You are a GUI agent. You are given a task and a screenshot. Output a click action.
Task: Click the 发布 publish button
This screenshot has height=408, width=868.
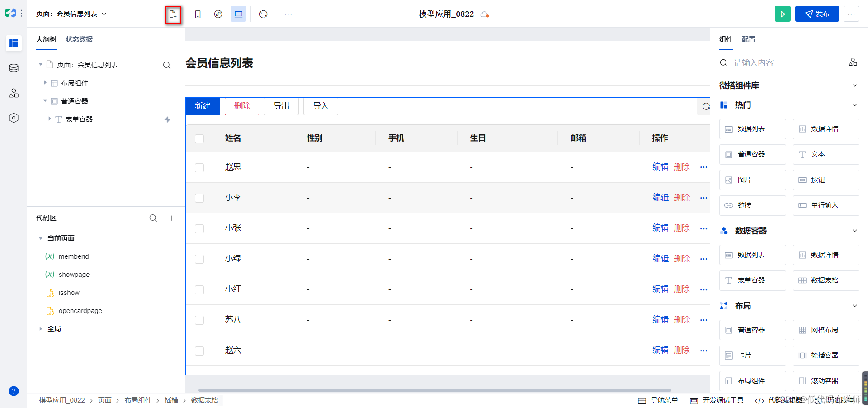[x=817, y=14]
